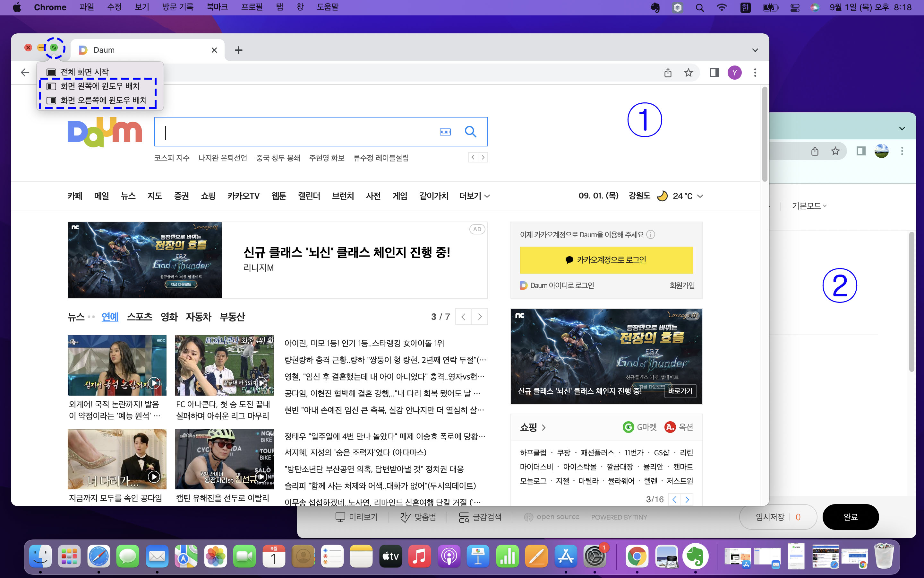Expand the tab chevron in the background window
This screenshot has height=578, width=924.
[902, 128]
